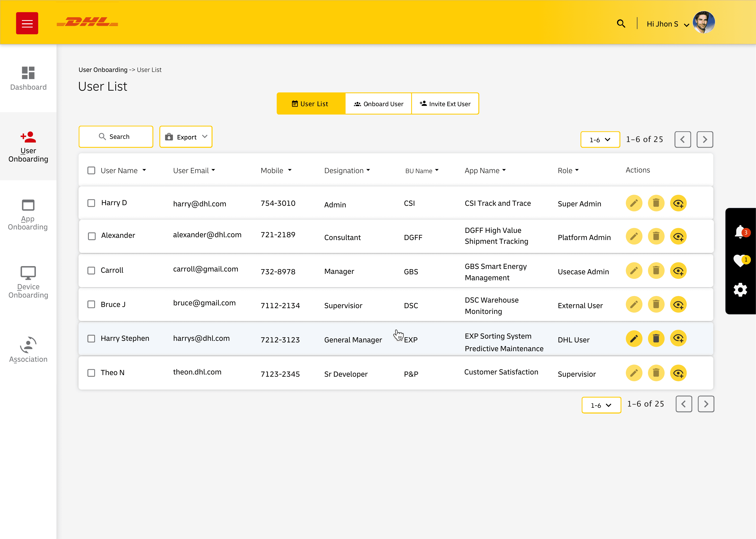Edit the Bruce J user

634,304
